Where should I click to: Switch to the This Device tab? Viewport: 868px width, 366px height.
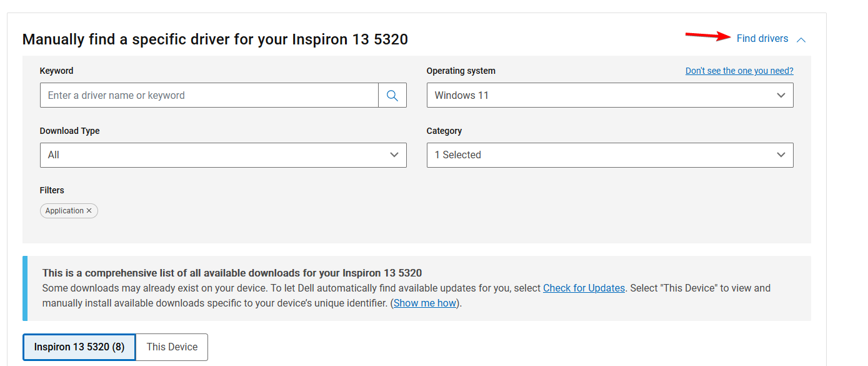click(172, 347)
